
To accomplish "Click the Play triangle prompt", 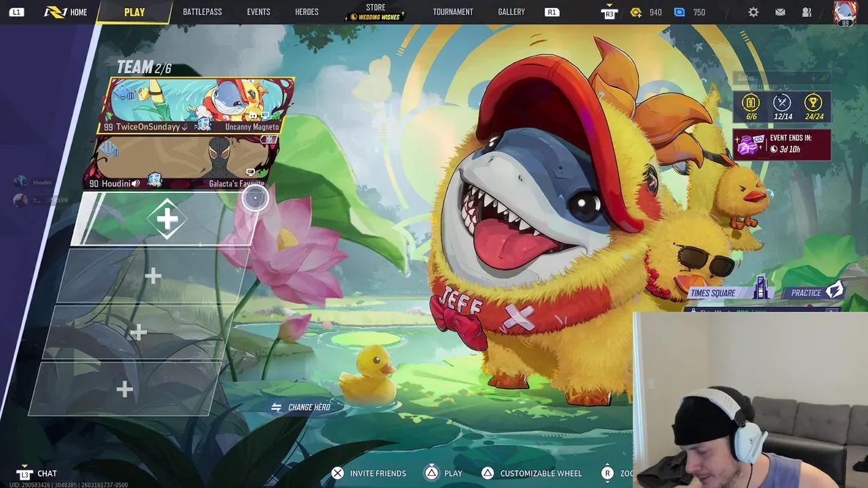I will tap(443, 474).
